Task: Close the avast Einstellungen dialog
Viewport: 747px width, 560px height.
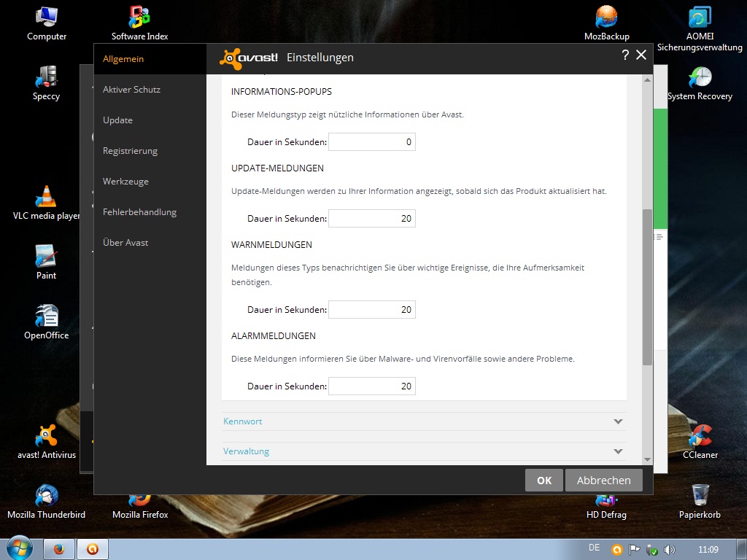Action: click(x=641, y=55)
